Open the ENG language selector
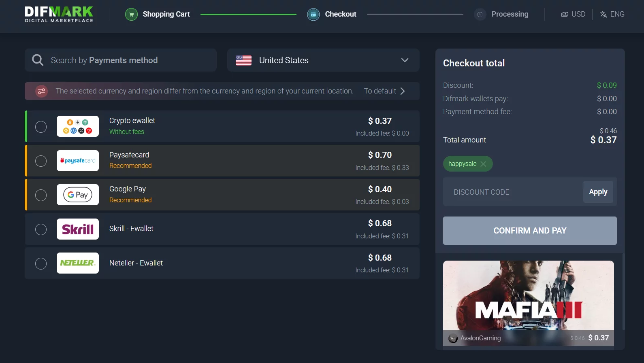 pyautogui.click(x=612, y=14)
